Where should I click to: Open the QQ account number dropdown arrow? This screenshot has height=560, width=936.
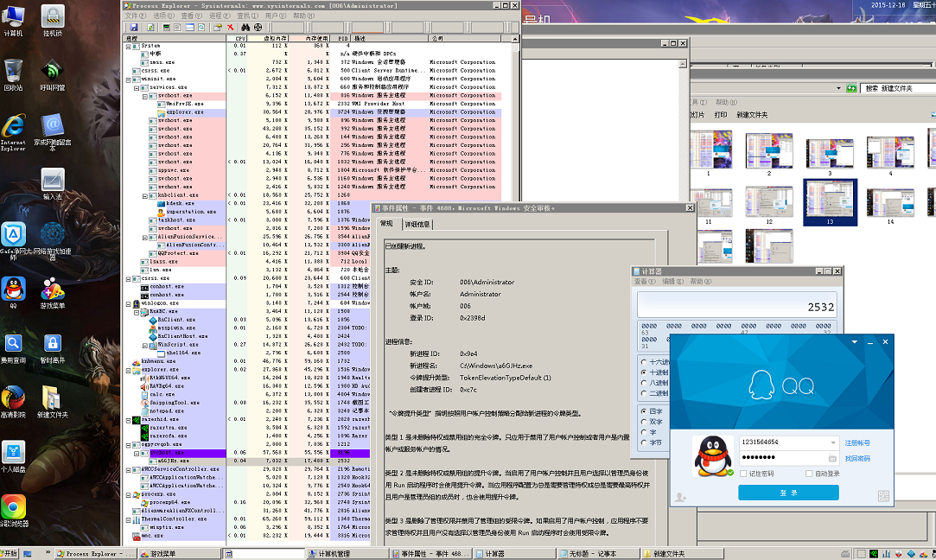click(833, 443)
